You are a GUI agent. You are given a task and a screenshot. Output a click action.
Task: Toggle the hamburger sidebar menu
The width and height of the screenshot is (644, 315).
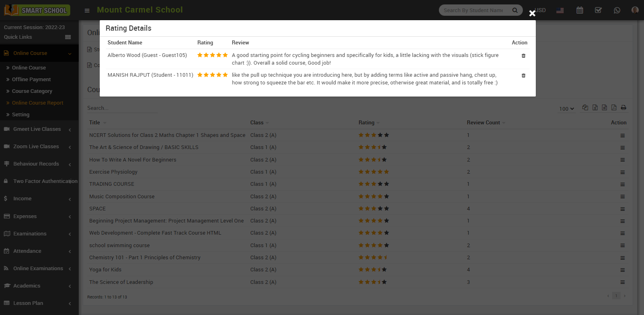pyautogui.click(x=87, y=10)
